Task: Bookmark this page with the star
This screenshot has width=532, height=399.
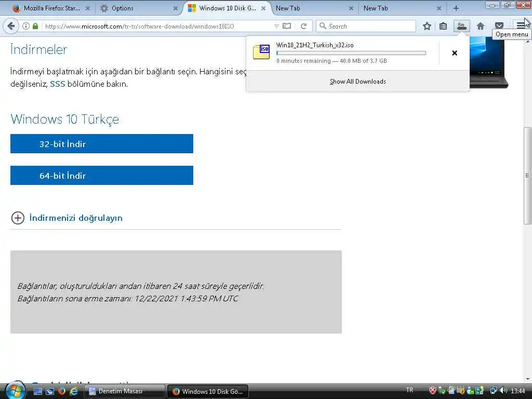Action: (427, 26)
